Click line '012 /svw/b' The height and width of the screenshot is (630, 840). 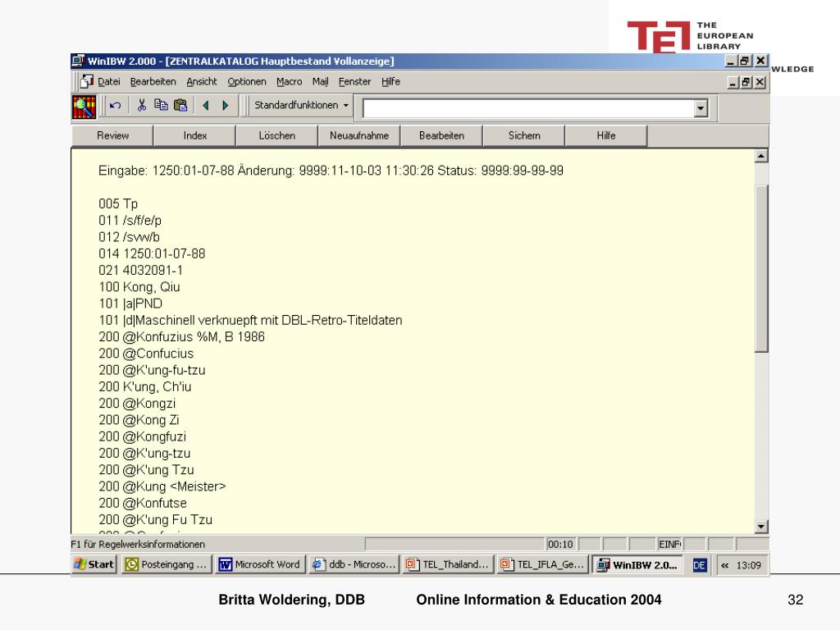point(129,237)
